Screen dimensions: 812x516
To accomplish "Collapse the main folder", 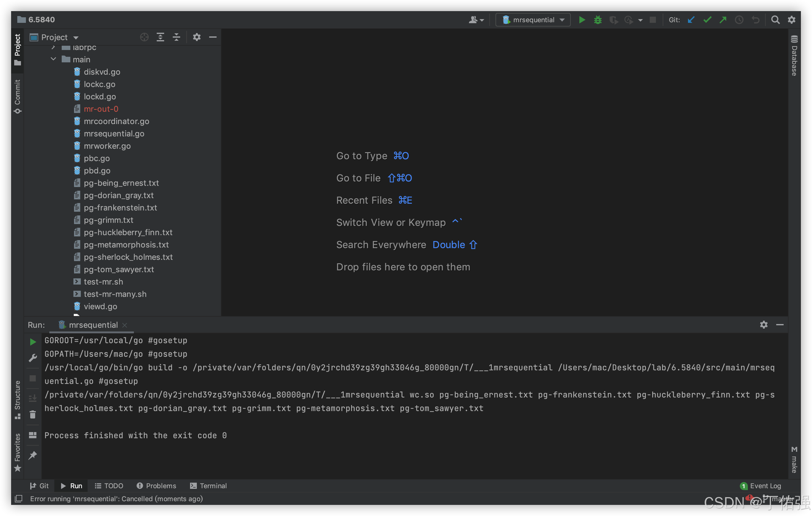I will click(53, 59).
